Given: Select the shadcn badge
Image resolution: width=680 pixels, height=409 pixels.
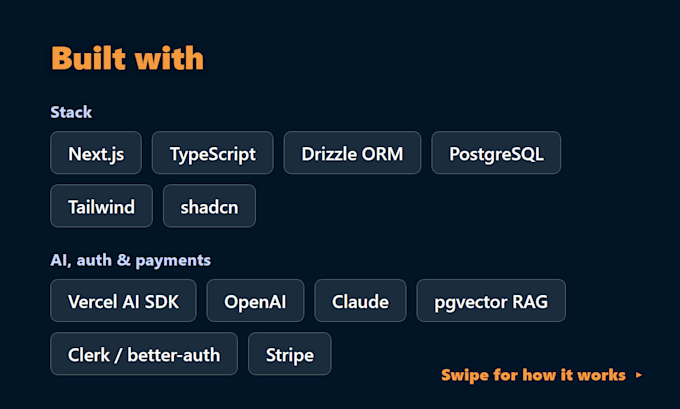Looking at the screenshot, I should pyautogui.click(x=209, y=206).
